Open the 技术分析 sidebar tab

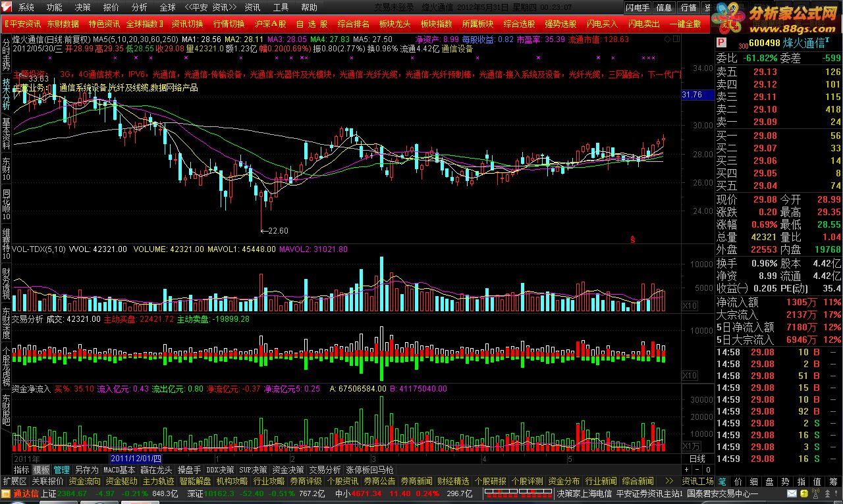6,93
